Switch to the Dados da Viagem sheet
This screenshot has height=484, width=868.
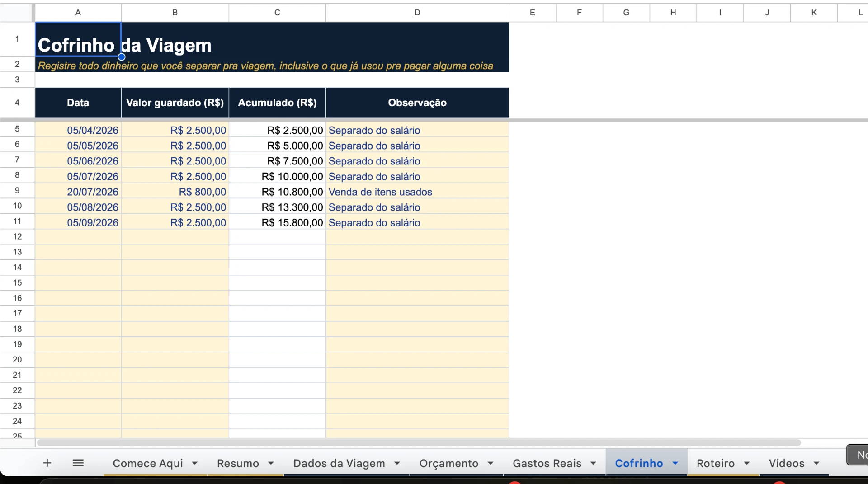(x=339, y=463)
